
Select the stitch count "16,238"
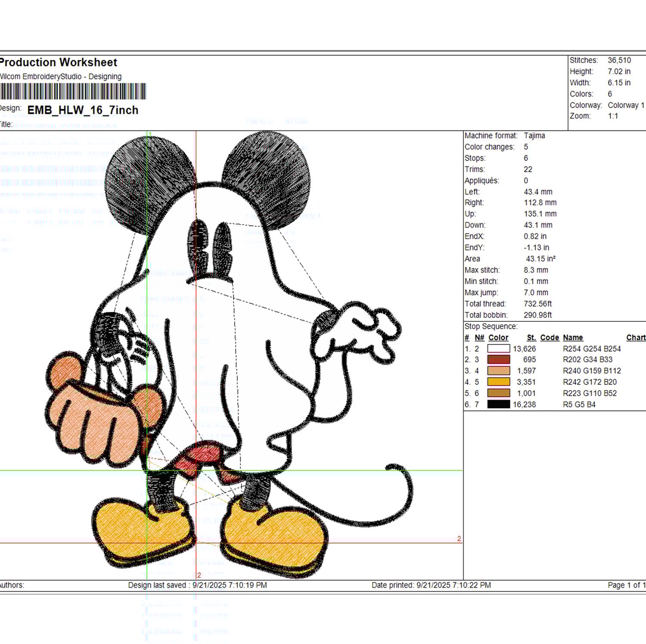(524, 404)
